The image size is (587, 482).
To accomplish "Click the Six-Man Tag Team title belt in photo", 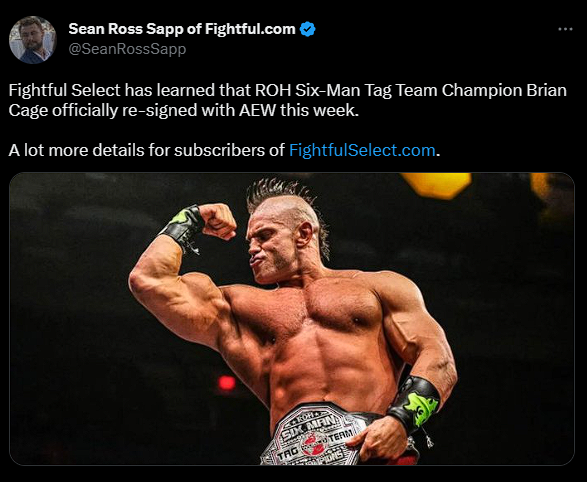I will (x=314, y=435).
